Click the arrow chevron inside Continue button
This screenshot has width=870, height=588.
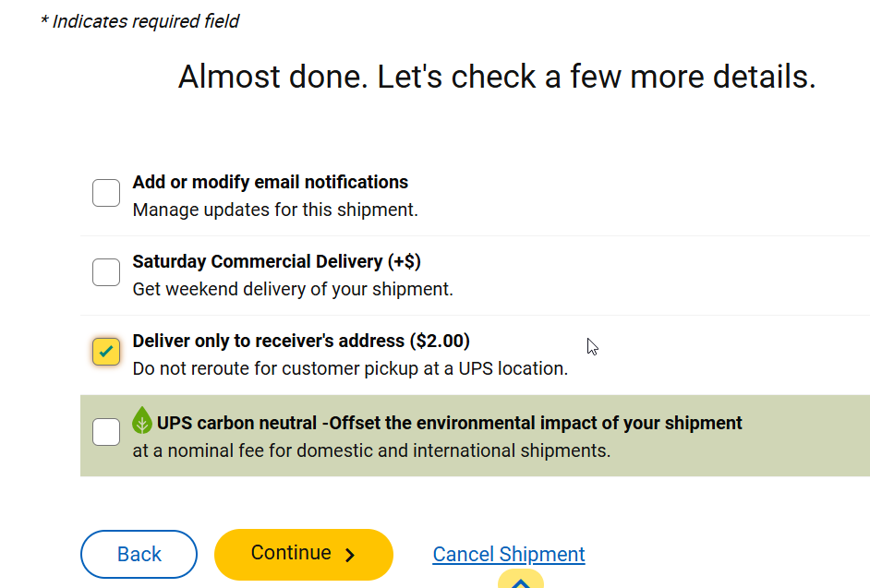tap(350, 555)
